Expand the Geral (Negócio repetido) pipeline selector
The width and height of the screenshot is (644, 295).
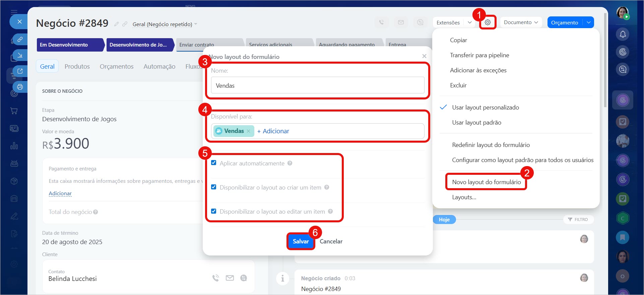click(x=165, y=24)
